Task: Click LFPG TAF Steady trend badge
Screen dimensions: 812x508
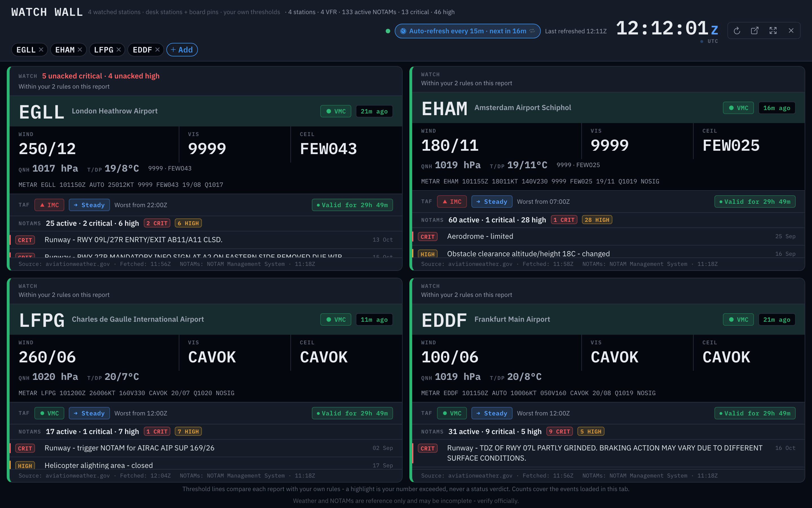Action: 89,413
